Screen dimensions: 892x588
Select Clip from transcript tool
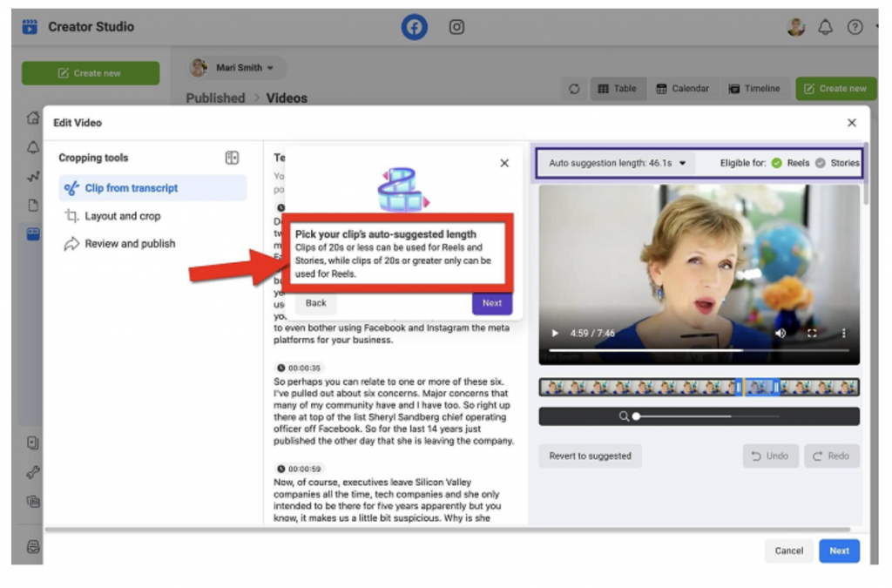coord(152,188)
